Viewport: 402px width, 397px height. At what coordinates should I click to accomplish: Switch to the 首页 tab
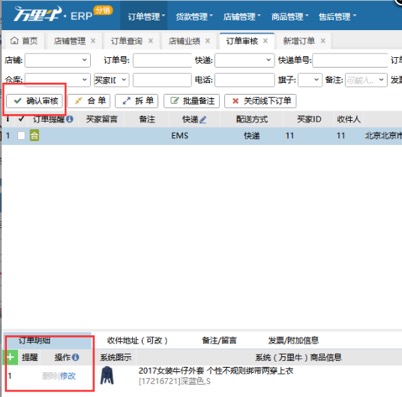tap(24, 41)
